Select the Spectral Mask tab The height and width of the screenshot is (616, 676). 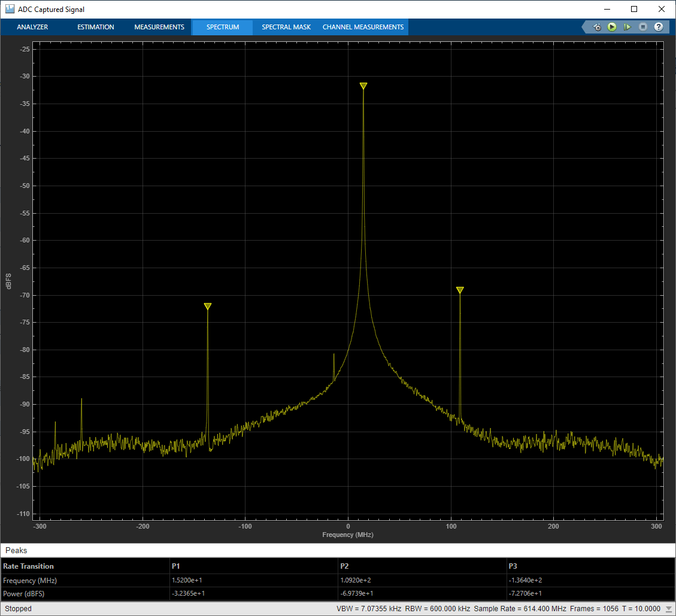[286, 27]
